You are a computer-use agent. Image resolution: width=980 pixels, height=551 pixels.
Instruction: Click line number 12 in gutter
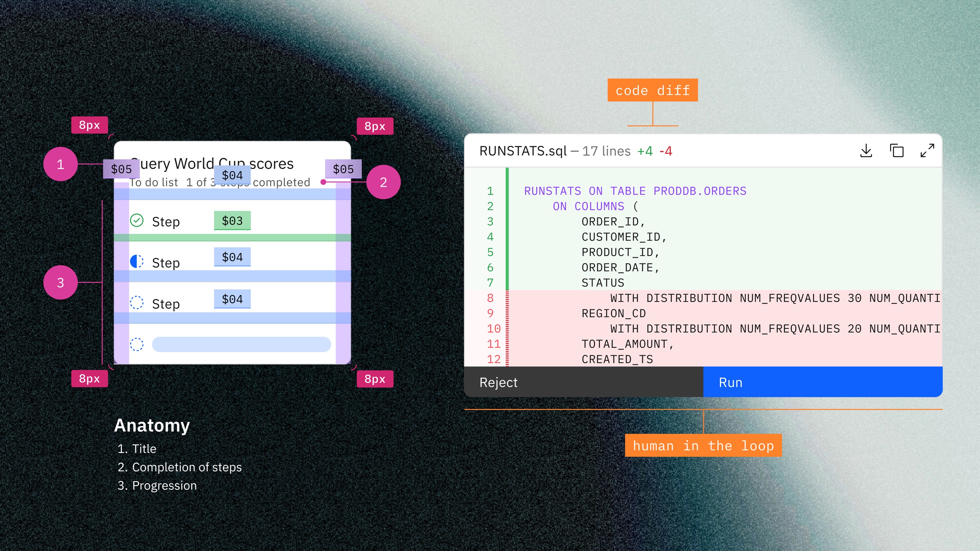[x=493, y=359]
